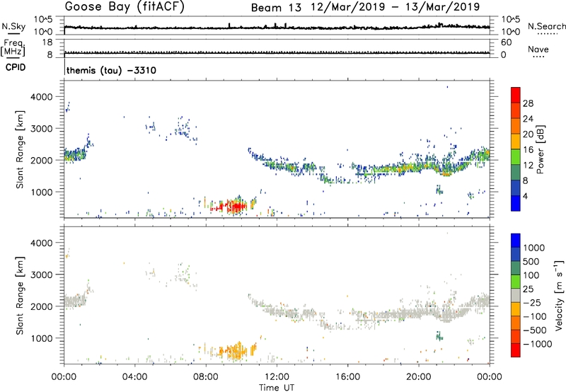Click the 'Freq. [MHz]' axis label
566x392 pixels.
13,48
